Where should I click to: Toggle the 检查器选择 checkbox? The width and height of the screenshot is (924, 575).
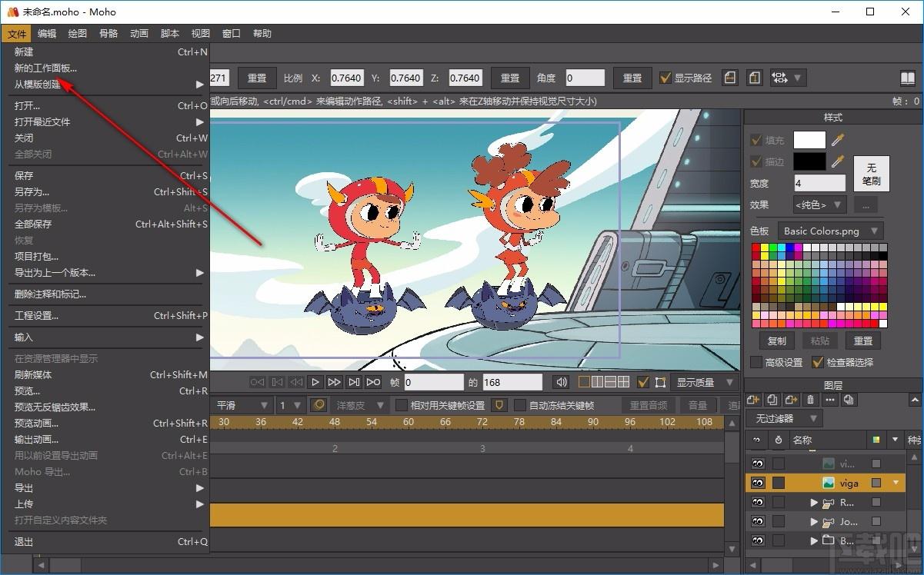pos(818,362)
